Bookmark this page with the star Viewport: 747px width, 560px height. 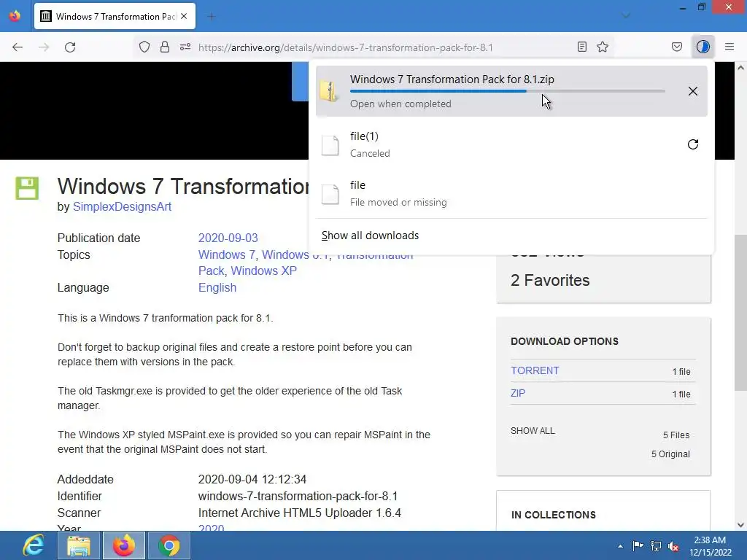(x=603, y=47)
